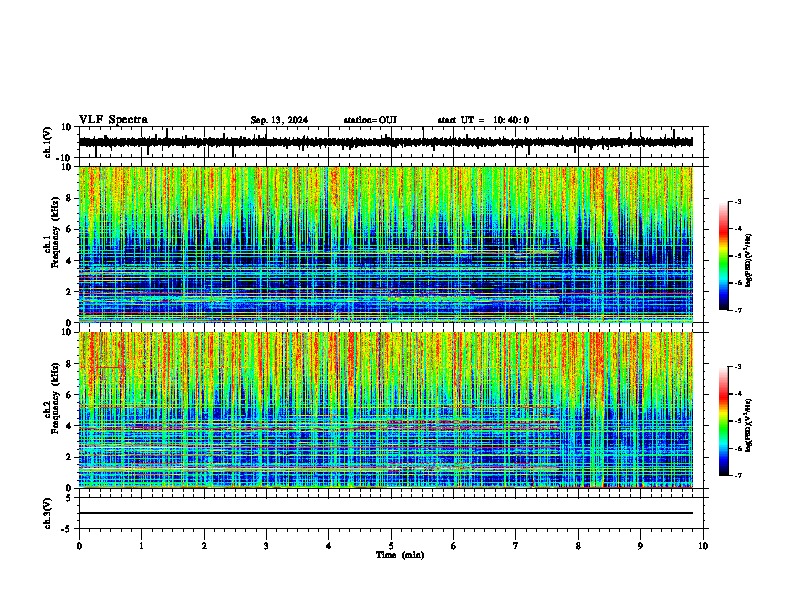
Task: Click the "-7" label on ch.1 color bar
Action: point(737,310)
